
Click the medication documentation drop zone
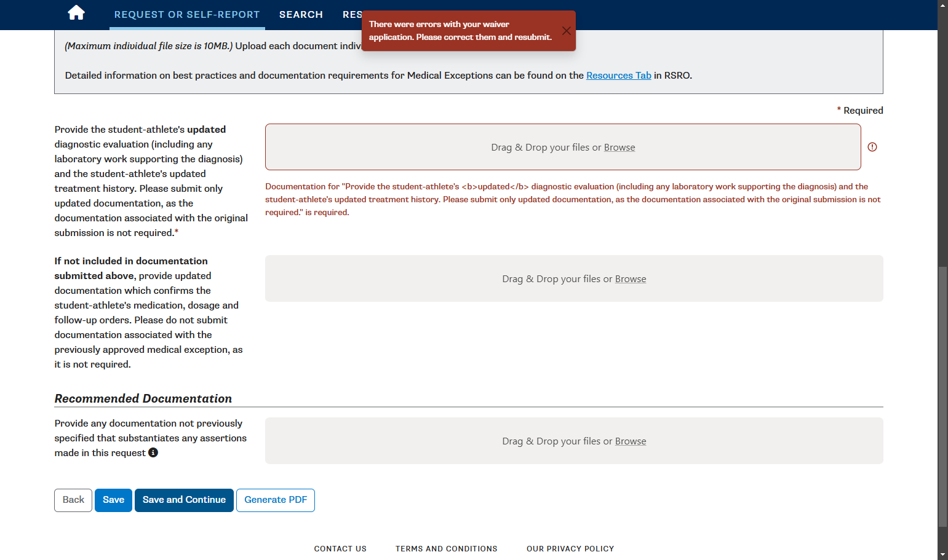[x=574, y=278]
